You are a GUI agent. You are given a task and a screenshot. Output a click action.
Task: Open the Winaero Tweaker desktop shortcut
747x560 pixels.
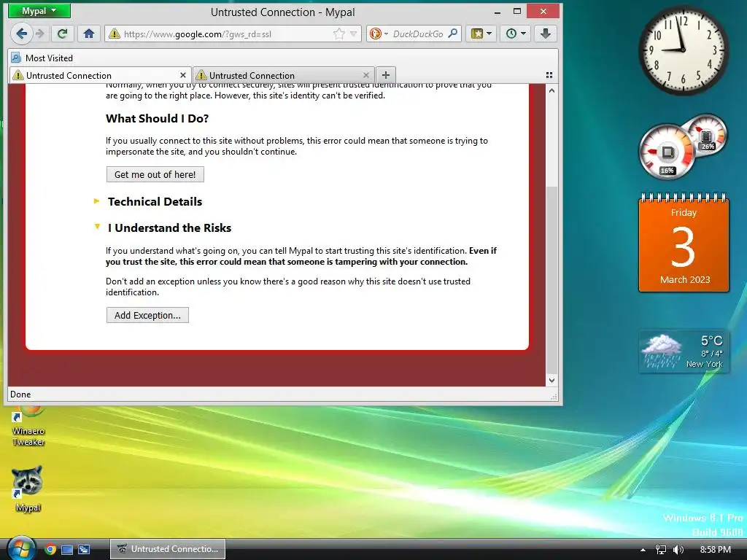pos(28,426)
